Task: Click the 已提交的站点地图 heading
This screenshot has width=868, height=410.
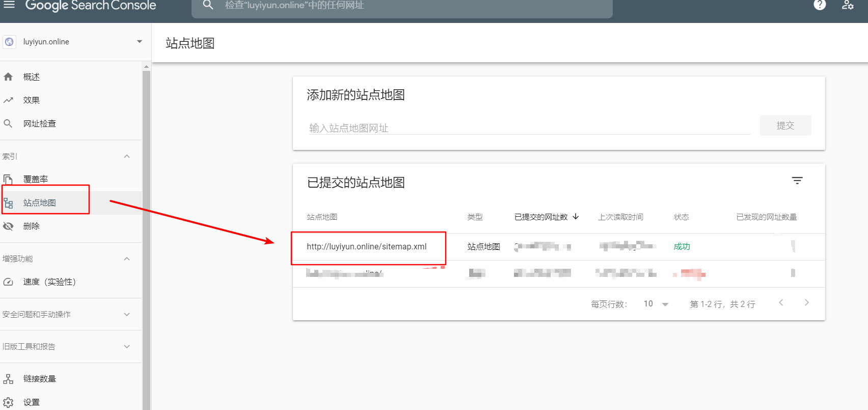Action: click(x=356, y=183)
